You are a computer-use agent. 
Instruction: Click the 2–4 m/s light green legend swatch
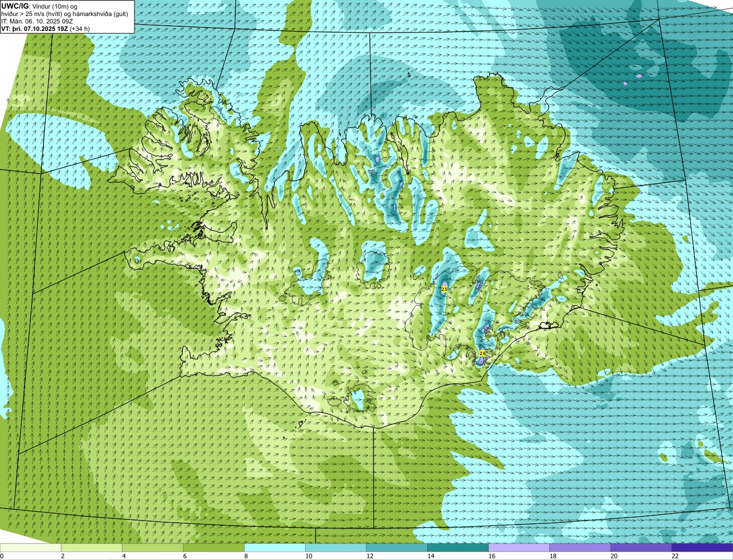click(92, 547)
